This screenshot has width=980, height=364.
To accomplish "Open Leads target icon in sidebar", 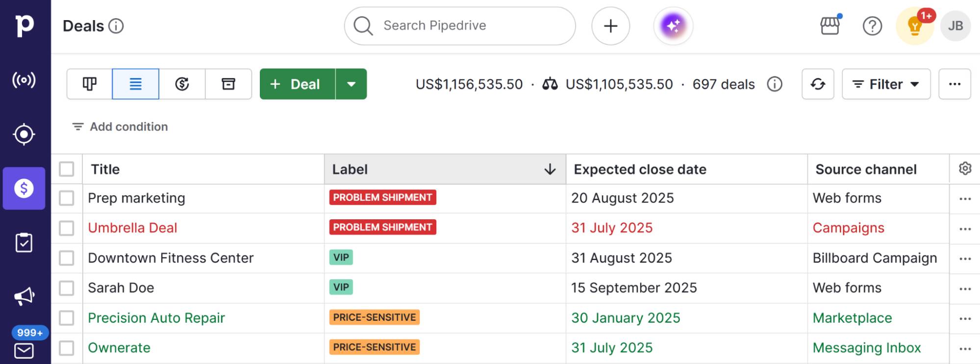I will click(x=24, y=134).
